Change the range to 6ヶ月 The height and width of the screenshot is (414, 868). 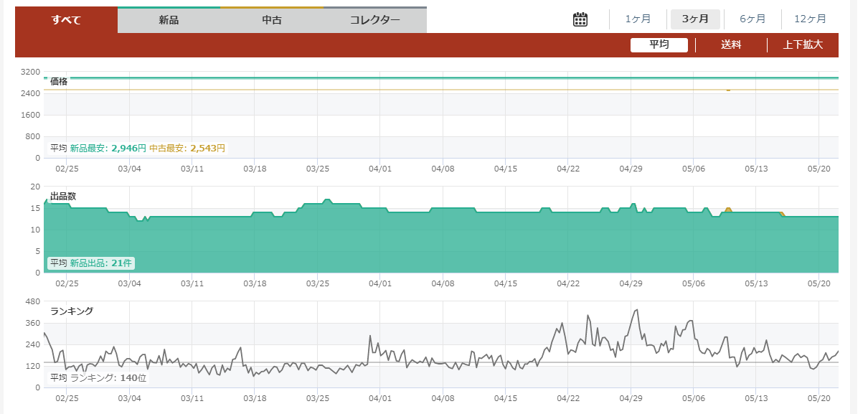tap(753, 19)
